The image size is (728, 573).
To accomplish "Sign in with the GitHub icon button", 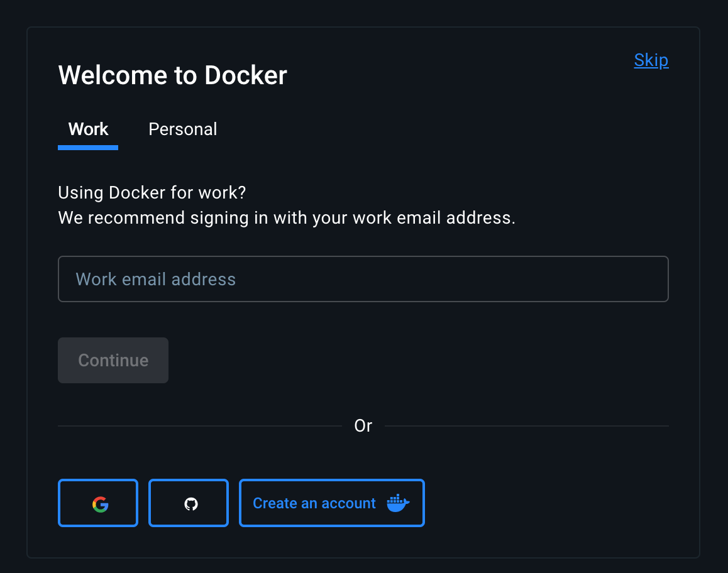I will 189,503.
